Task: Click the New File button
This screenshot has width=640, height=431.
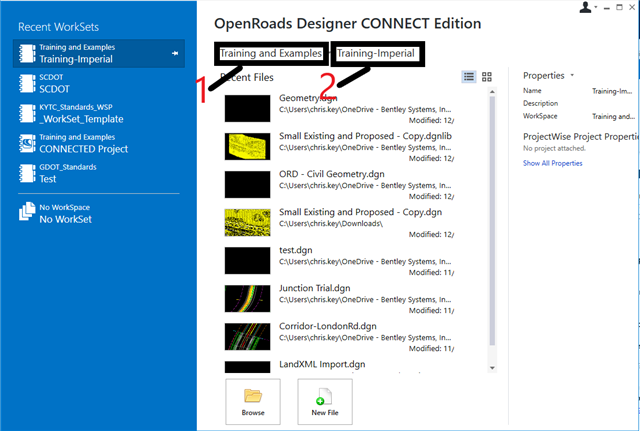Action: (x=325, y=402)
